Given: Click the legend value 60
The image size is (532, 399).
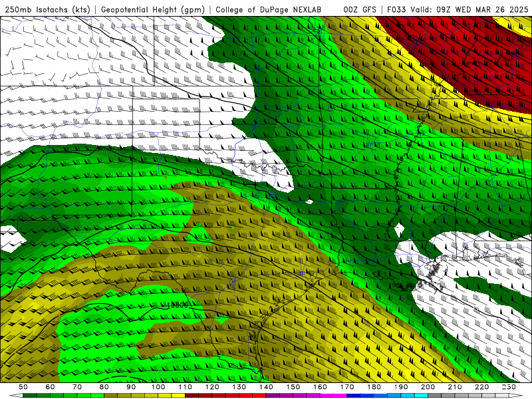Looking at the screenshot, I should coord(50,387).
